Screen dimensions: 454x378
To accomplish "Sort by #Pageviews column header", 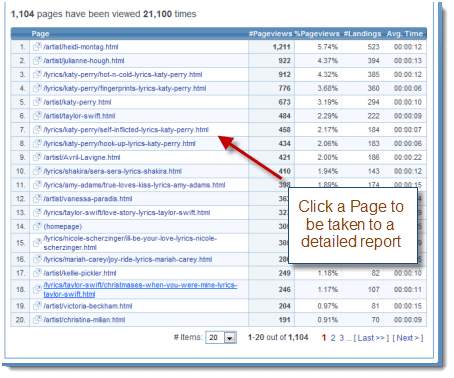I will point(270,34).
